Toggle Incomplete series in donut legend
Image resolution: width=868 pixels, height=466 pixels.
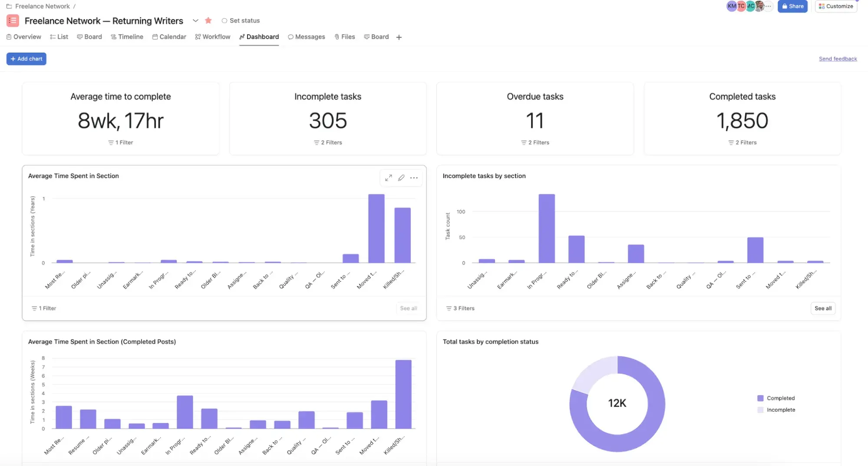(x=780, y=410)
